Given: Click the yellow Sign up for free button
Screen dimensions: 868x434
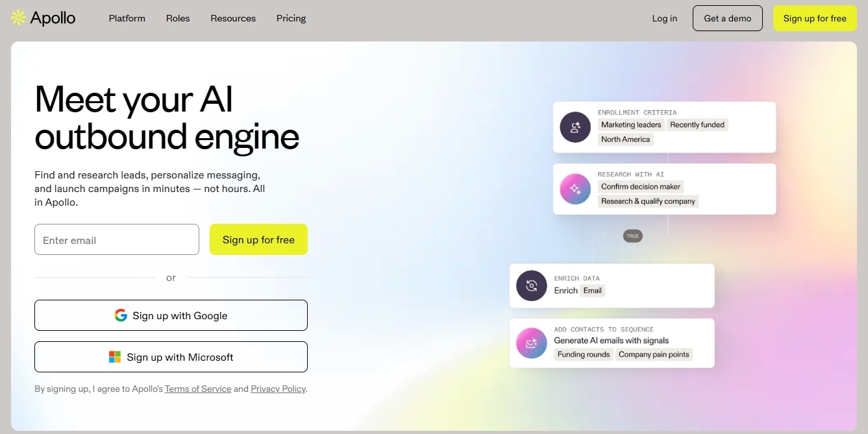Looking at the screenshot, I should [x=814, y=18].
